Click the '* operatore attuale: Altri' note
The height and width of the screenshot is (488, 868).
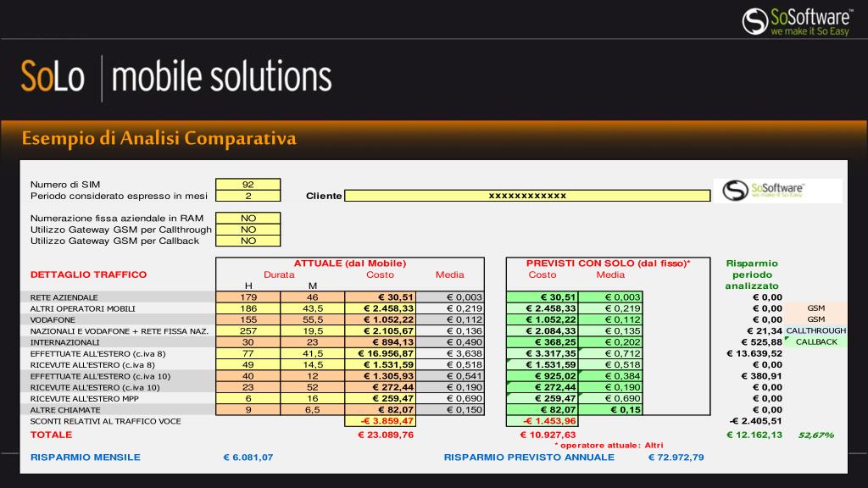[609, 446]
